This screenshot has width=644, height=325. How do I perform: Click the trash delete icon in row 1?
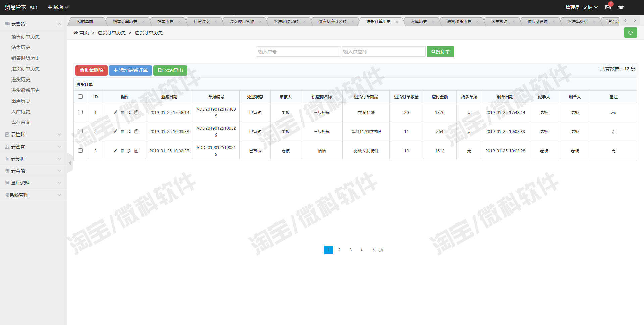click(x=122, y=112)
